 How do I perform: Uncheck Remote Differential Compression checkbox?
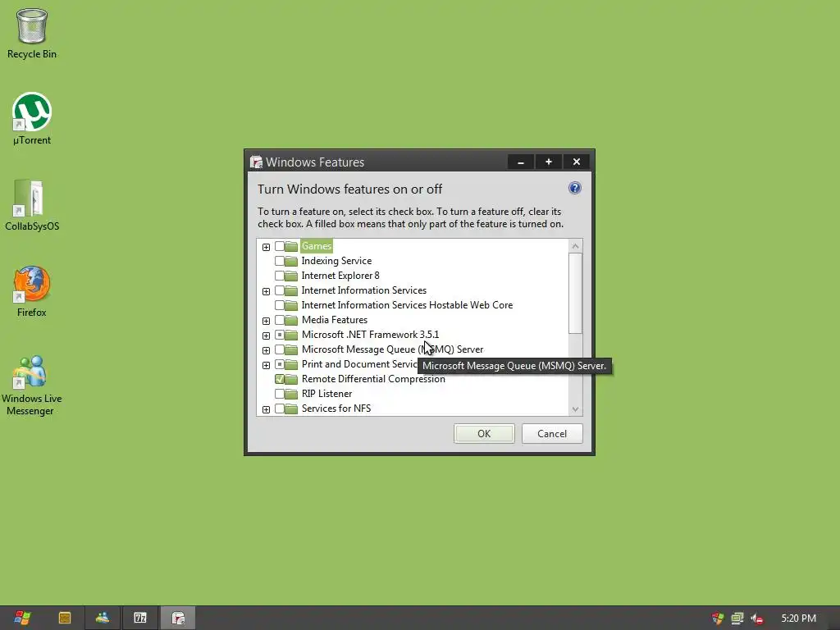point(279,379)
